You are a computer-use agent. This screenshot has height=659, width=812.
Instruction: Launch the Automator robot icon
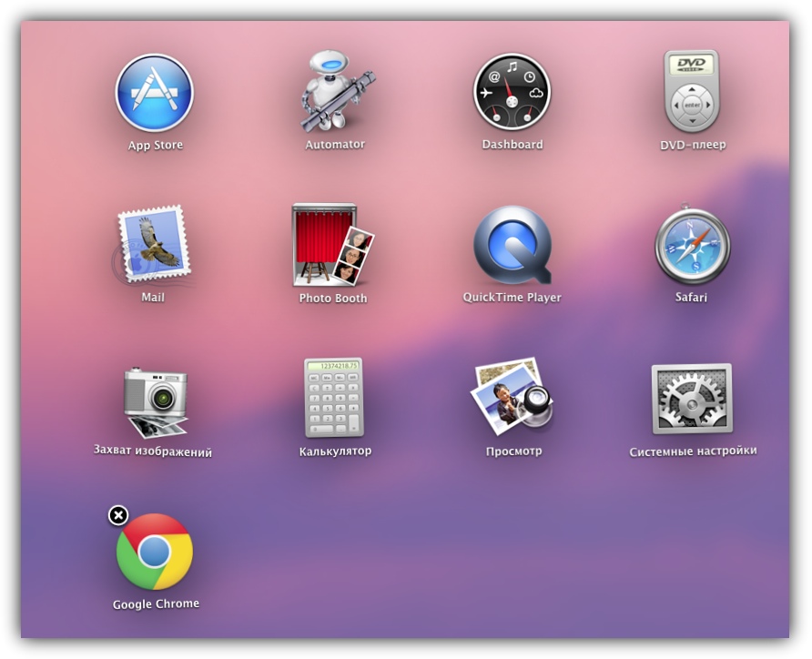click(337, 91)
